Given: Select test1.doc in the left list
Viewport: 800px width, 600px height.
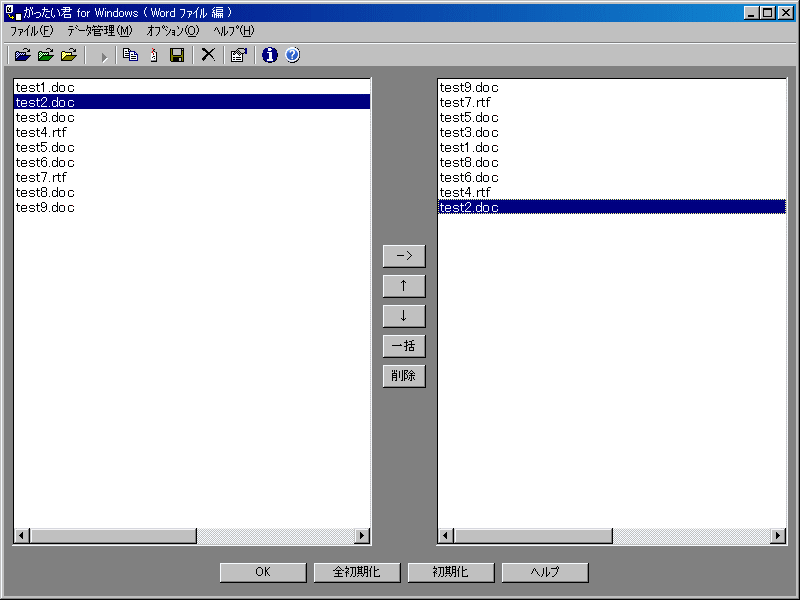Looking at the screenshot, I should pos(192,87).
